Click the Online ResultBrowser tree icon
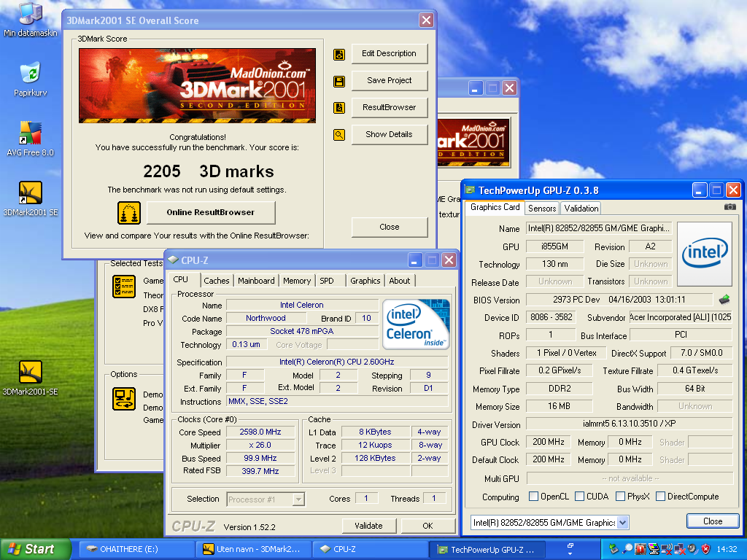 [x=129, y=212]
